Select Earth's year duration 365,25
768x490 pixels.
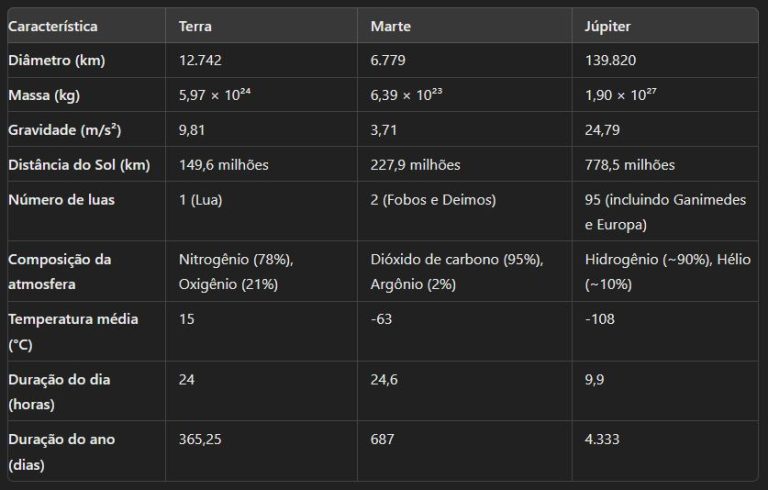pyautogui.click(x=202, y=440)
